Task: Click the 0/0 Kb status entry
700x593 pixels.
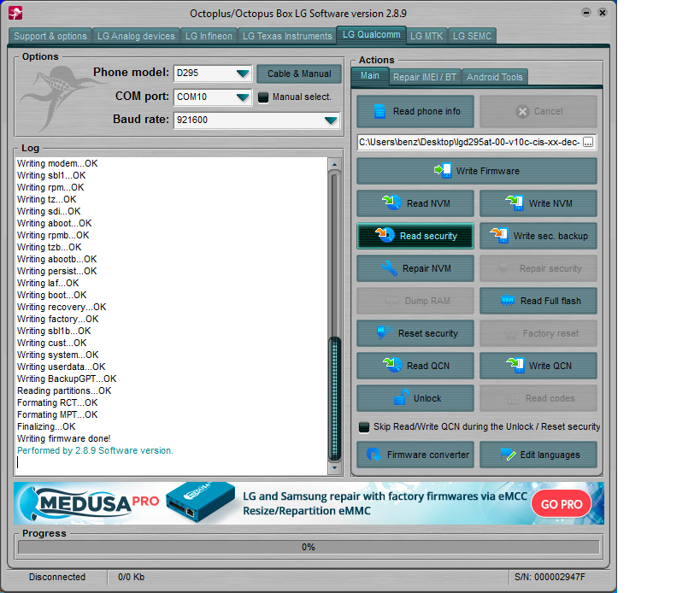Action: click(x=132, y=577)
